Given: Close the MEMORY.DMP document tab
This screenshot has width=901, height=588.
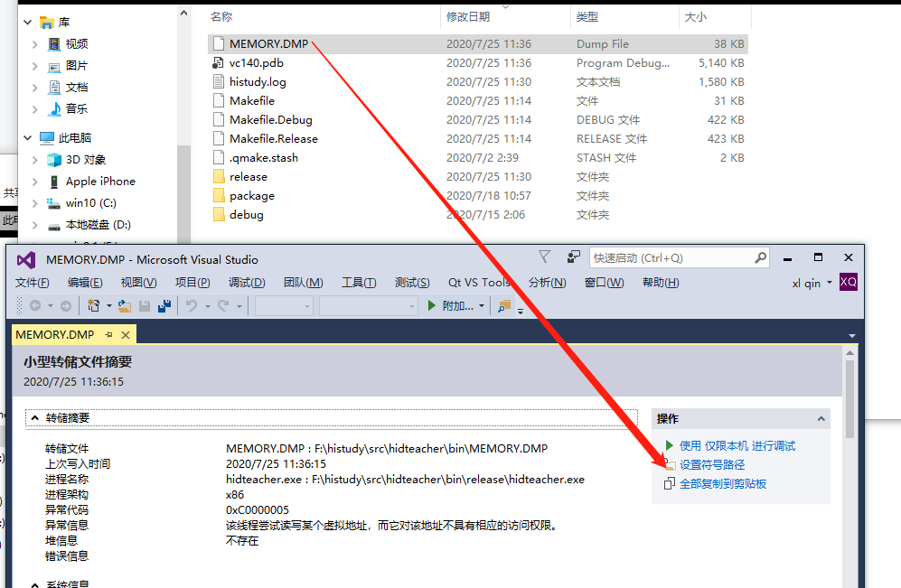Looking at the screenshot, I should click(x=126, y=335).
